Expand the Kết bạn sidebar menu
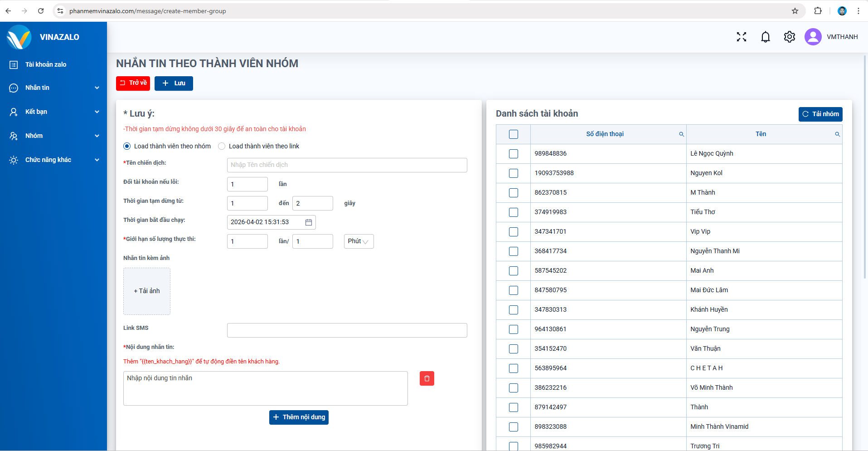 53,112
